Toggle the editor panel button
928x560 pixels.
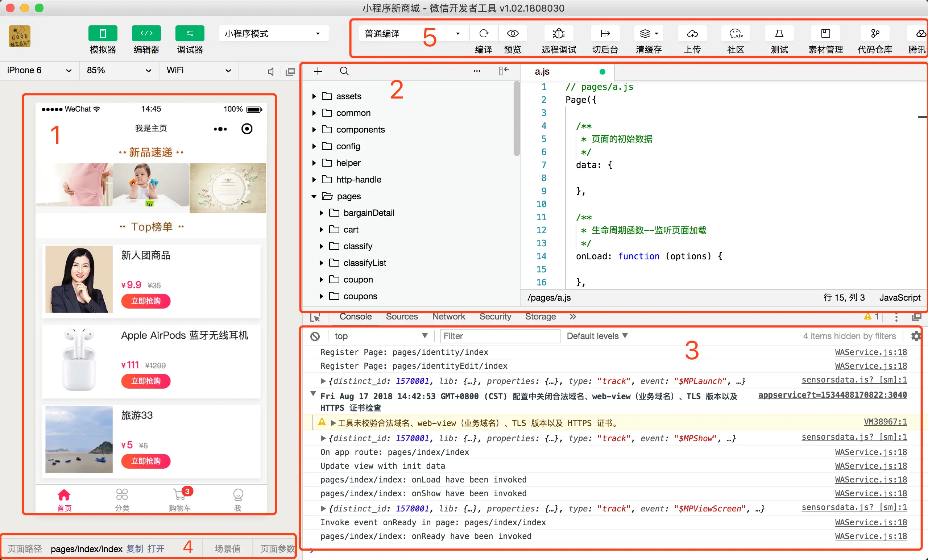[x=146, y=33]
